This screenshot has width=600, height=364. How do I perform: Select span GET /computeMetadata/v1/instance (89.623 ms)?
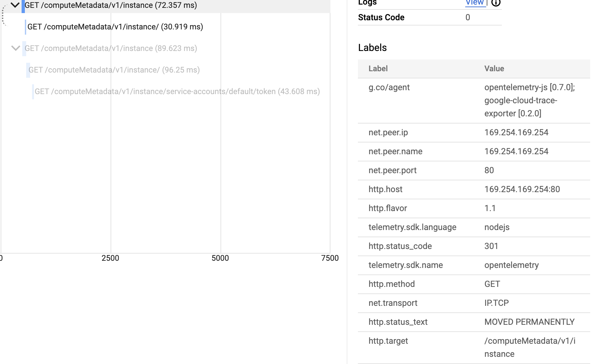pos(111,48)
